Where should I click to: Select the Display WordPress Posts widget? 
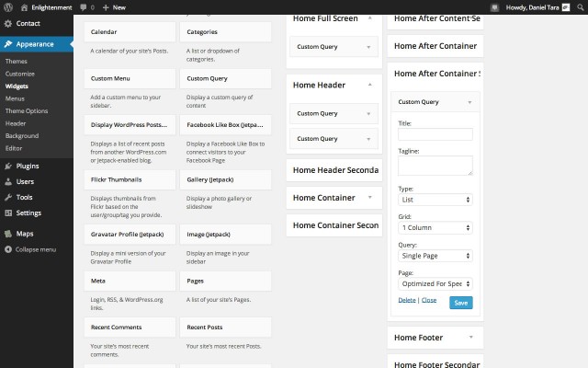pyautogui.click(x=130, y=125)
